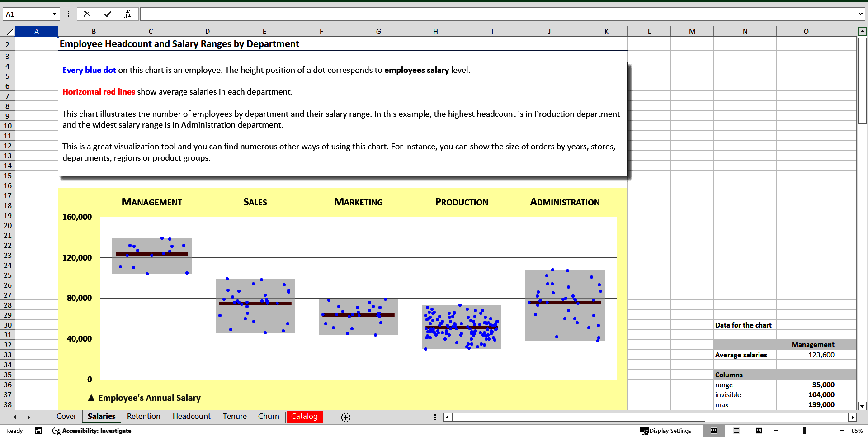Click the Name Box showing A1
Viewport: 868px width, 437px height.
coord(27,14)
